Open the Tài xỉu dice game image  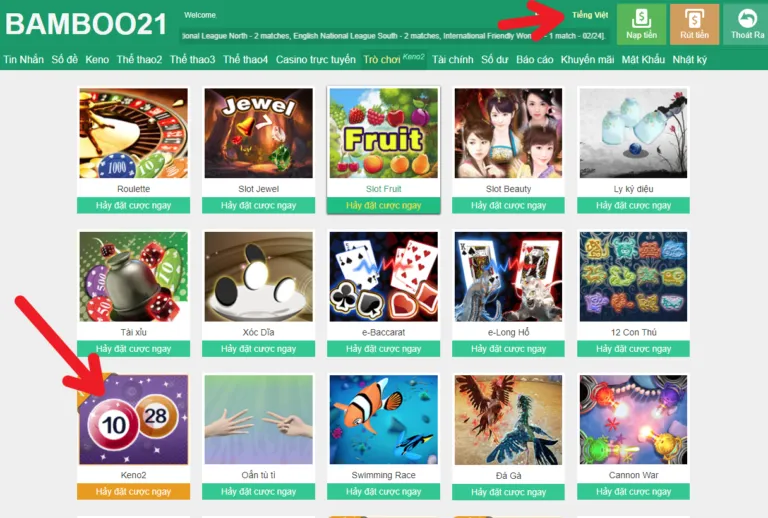coord(133,277)
